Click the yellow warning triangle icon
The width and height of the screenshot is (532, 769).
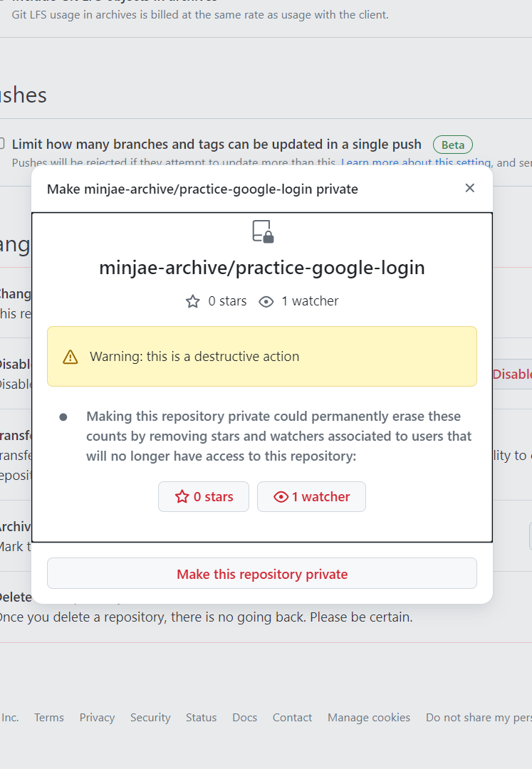point(70,357)
